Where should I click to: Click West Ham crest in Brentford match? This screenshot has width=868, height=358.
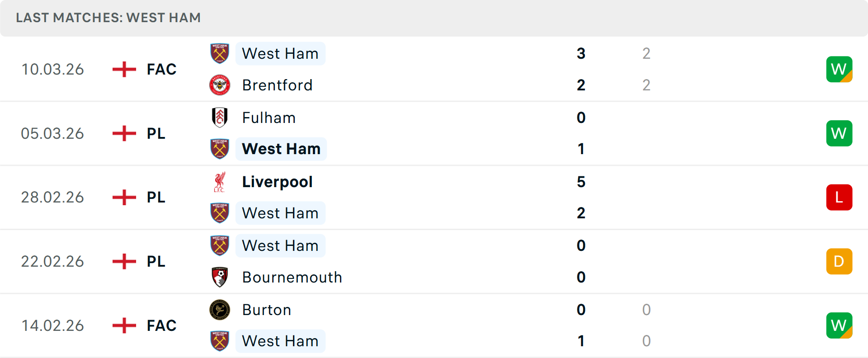[220, 53]
